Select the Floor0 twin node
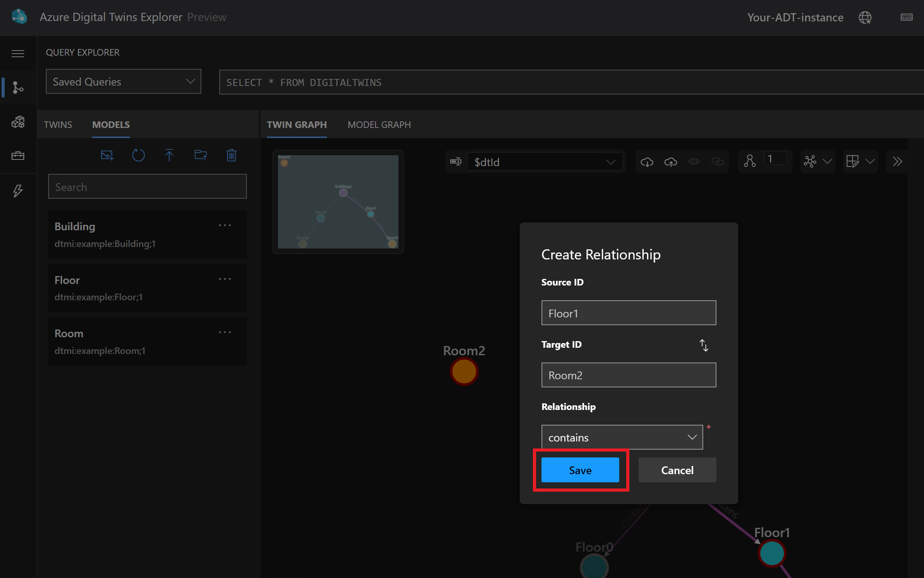The image size is (924, 578). (x=594, y=567)
